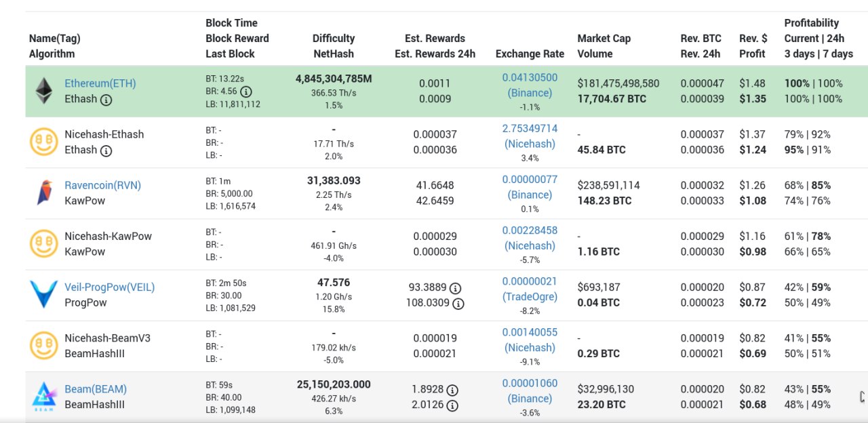Open the 0.00140055 Nicehash exchange rate link
The width and height of the screenshot is (868, 423).
[x=530, y=340]
